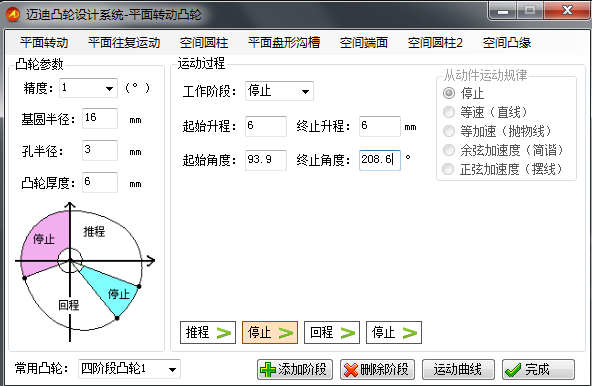Switch to the 空间凸缘 tab
592x386 pixels.
pyautogui.click(x=507, y=42)
